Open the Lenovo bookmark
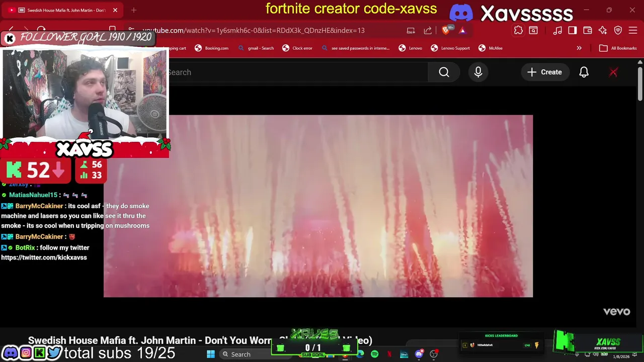644x362 pixels. click(x=410, y=48)
